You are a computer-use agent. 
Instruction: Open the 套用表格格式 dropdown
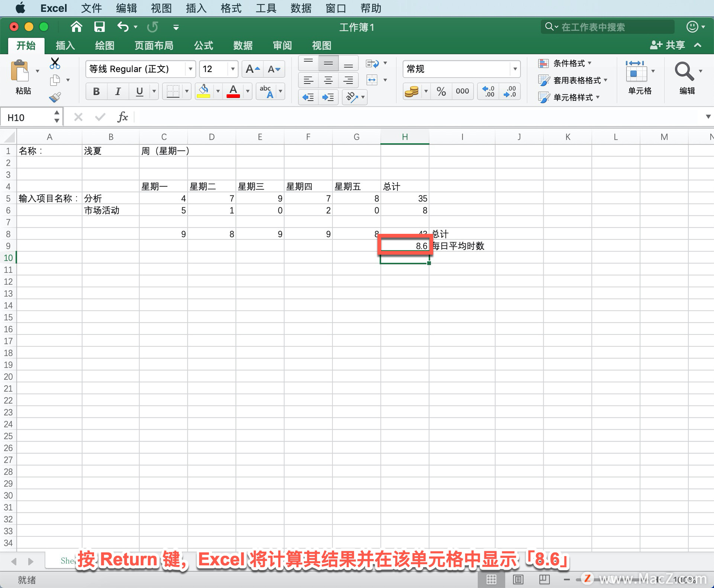point(573,80)
